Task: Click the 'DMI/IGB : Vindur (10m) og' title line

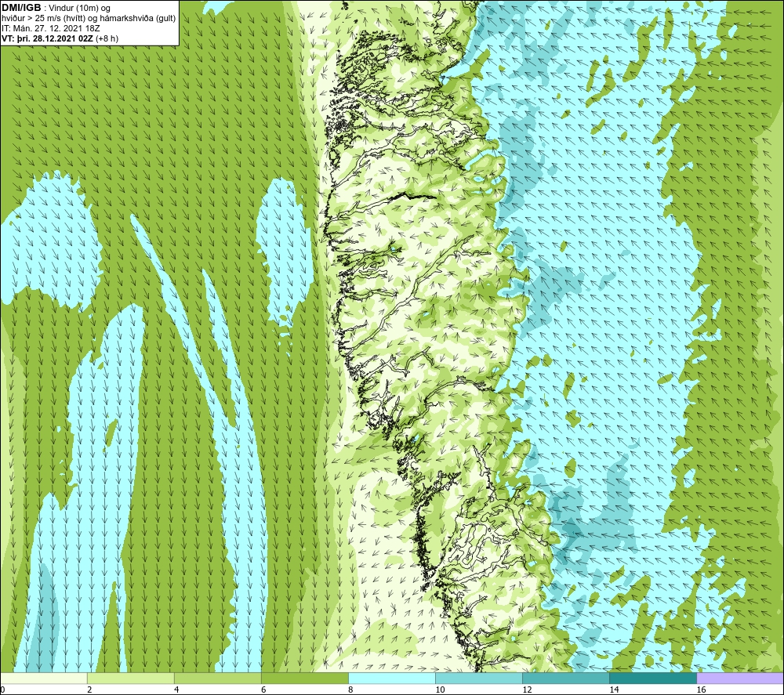Action: tap(56, 8)
